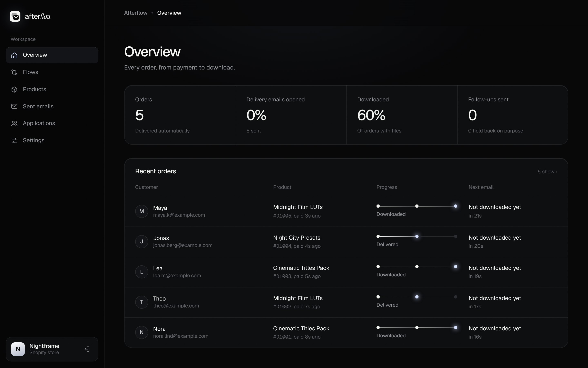Image resolution: width=588 pixels, height=368 pixels.
Task: Click email maya.k@example.com
Action: click(179, 215)
